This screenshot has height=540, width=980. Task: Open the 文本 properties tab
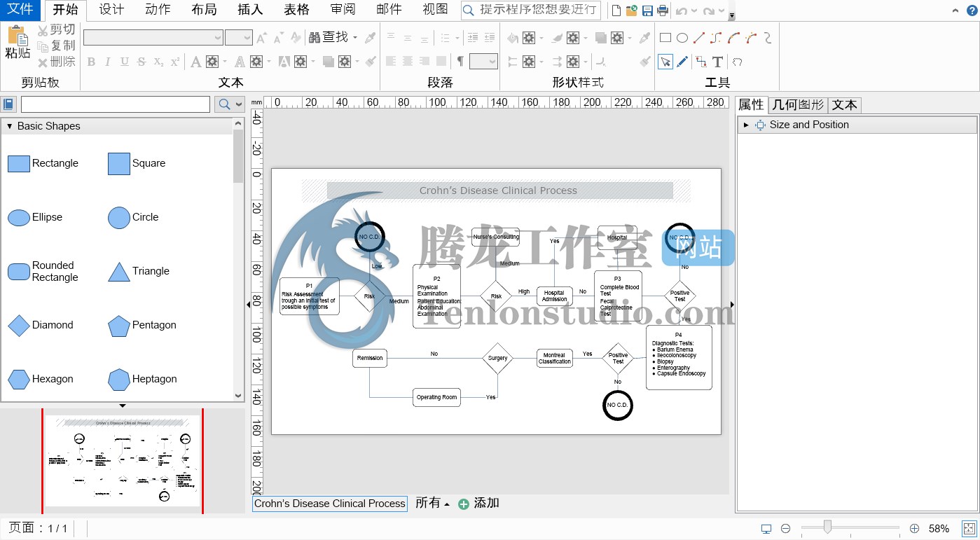(x=844, y=105)
